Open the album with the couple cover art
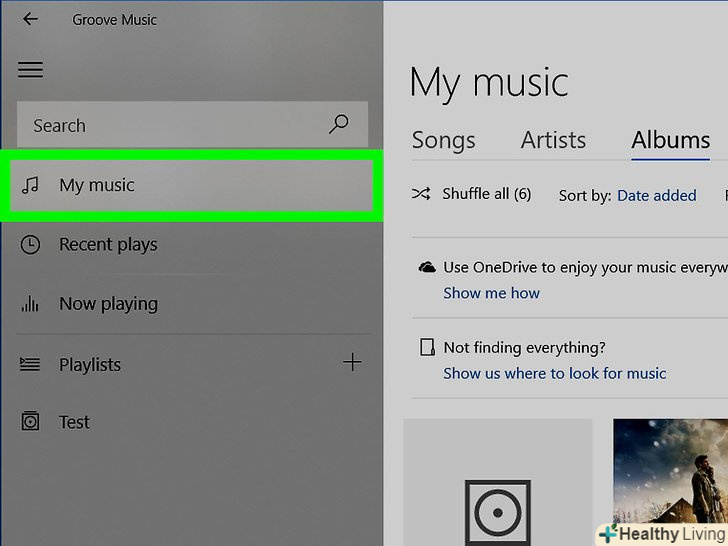 (670, 482)
